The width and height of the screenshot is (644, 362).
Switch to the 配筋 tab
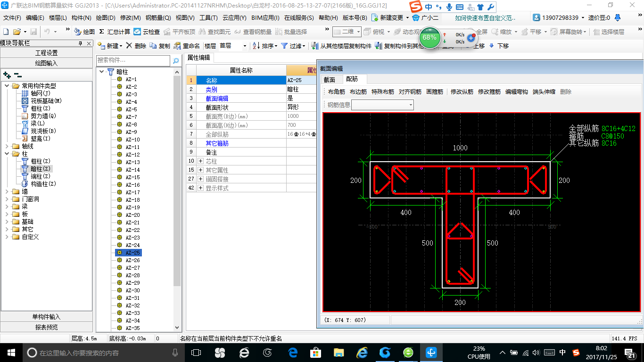tap(352, 79)
